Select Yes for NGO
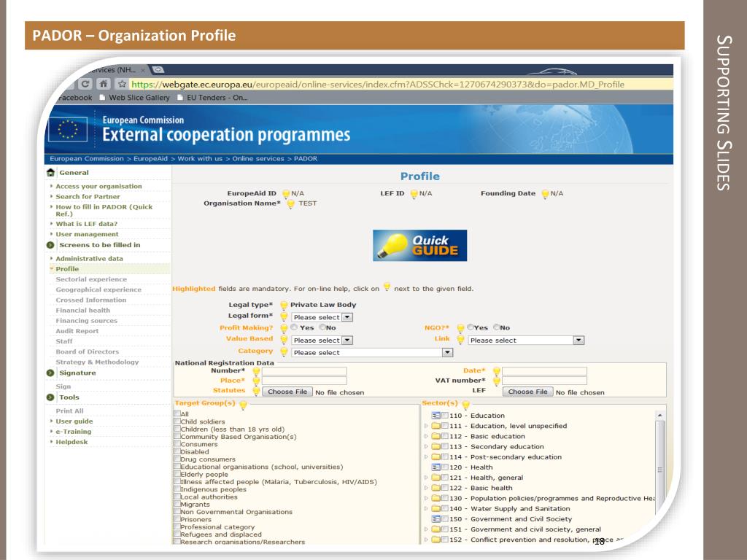This screenshot has width=747, height=560. coord(471,327)
